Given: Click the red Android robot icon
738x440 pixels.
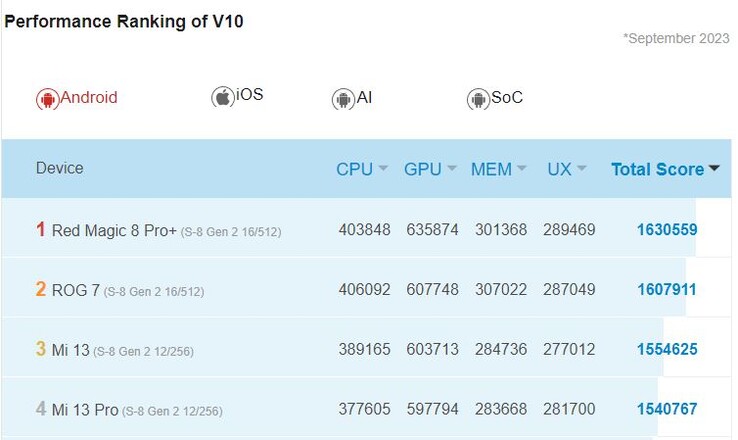Looking at the screenshot, I should point(47,99).
